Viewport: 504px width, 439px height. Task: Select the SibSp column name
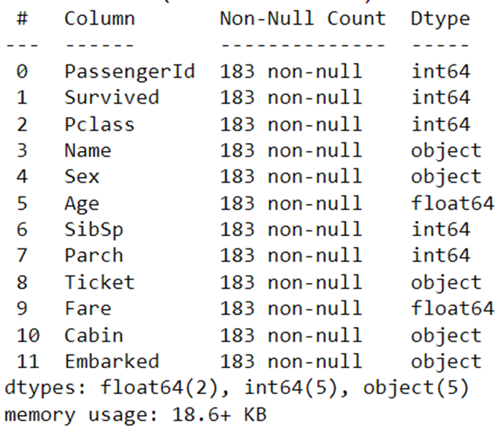(x=94, y=230)
